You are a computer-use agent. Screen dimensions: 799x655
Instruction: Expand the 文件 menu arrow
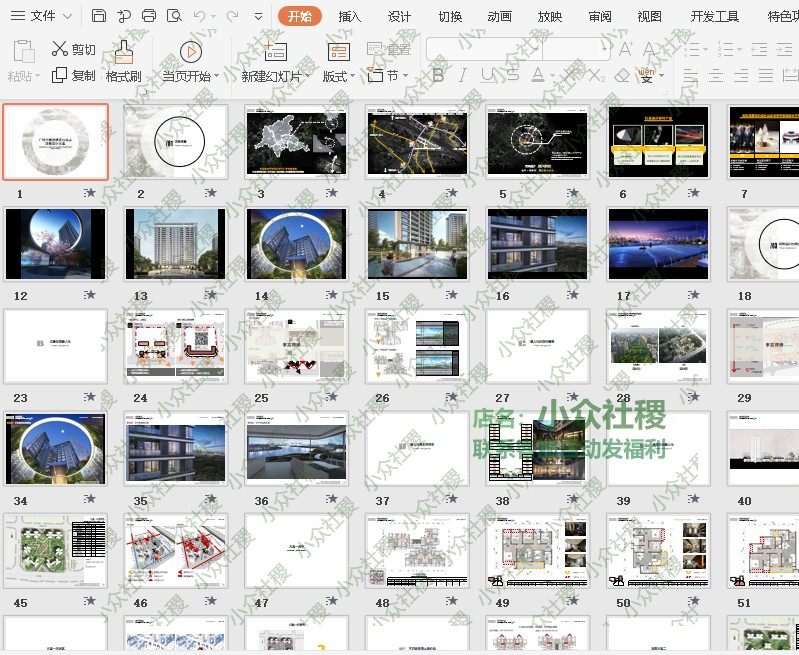tap(67, 16)
